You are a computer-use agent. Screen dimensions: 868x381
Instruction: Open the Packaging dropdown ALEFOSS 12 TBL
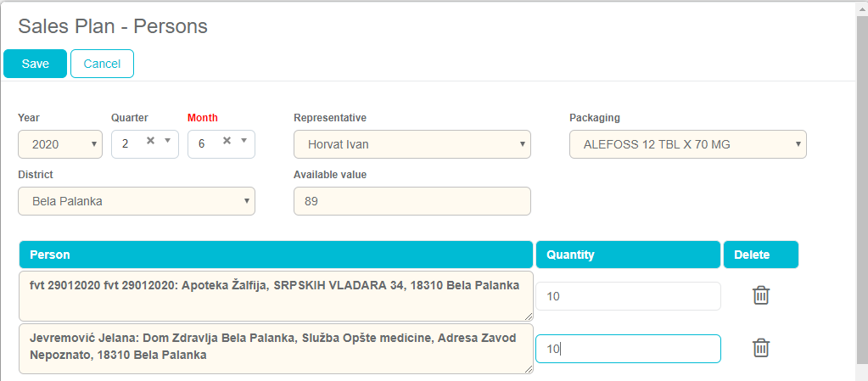[x=687, y=144]
